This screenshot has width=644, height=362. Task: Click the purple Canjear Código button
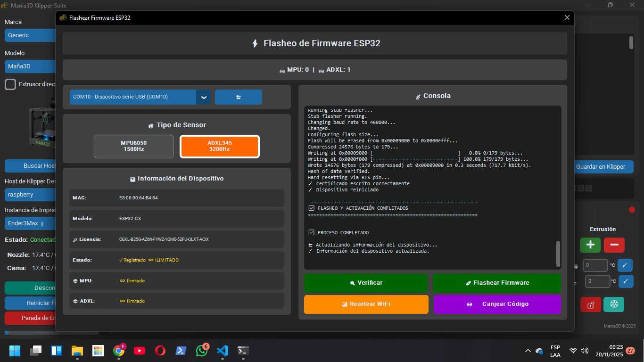(x=496, y=304)
